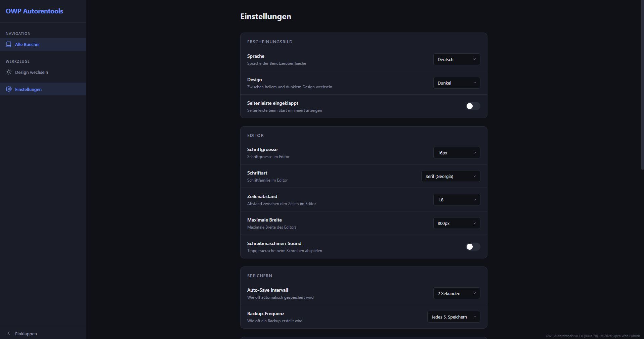Image resolution: width=644 pixels, height=339 pixels.
Task: Click Design wechseln in Werkzeuge
Action: click(32, 72)
